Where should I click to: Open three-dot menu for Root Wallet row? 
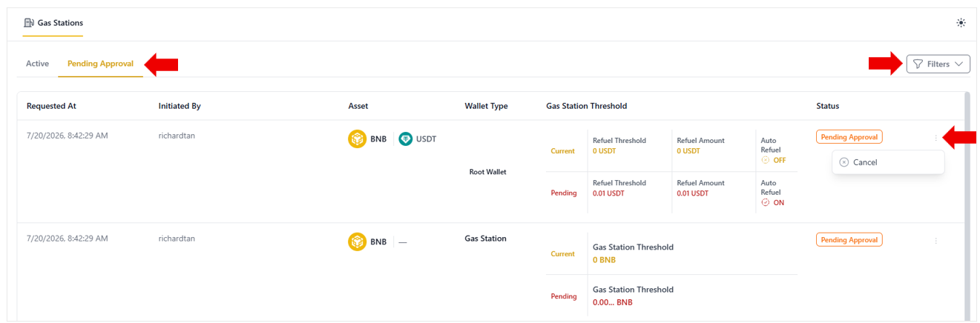click(935, 138)
